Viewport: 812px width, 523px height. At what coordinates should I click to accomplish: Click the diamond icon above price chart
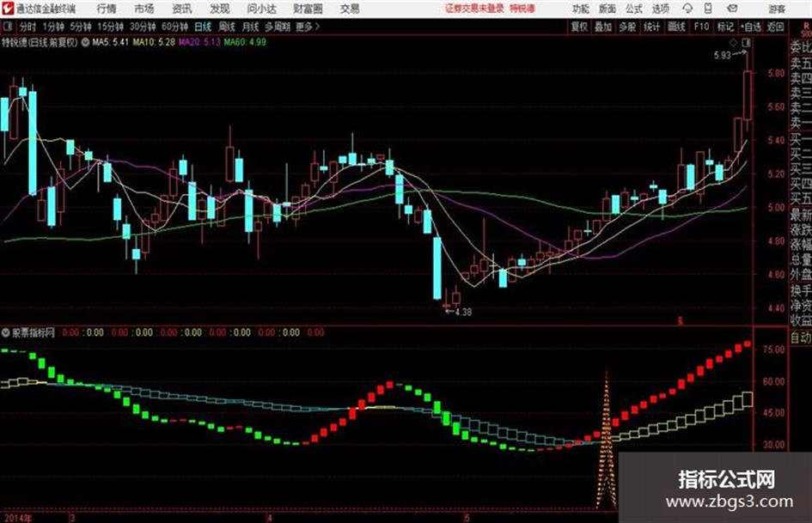733,43
